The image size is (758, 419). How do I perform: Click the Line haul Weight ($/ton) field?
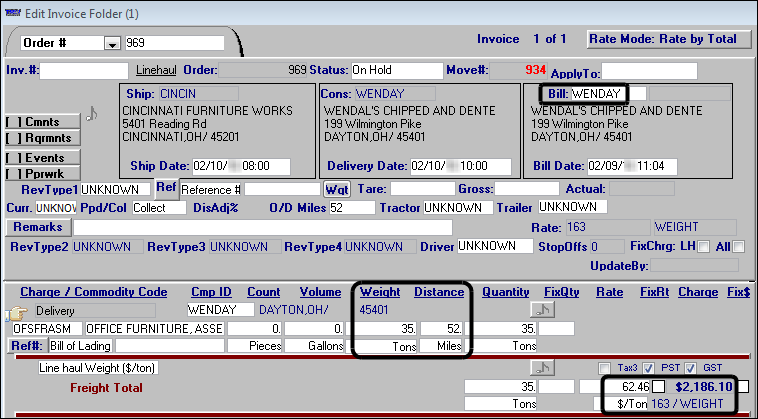(98, 368)
